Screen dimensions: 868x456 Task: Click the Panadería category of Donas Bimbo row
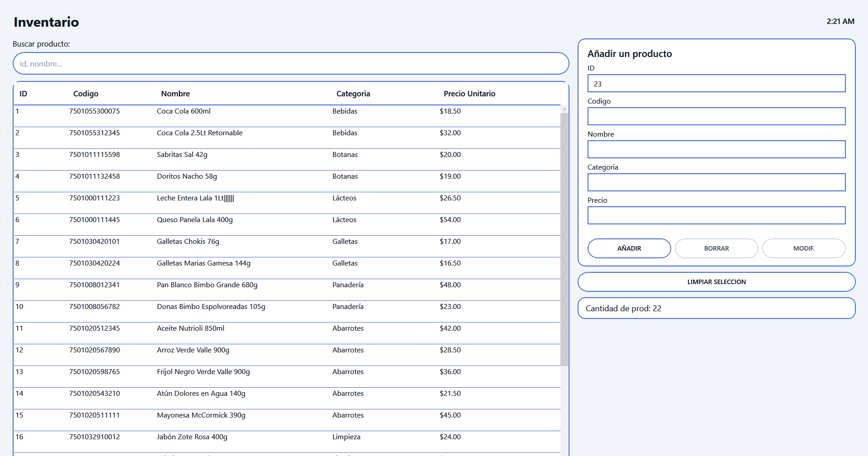(x=348, y=307)
